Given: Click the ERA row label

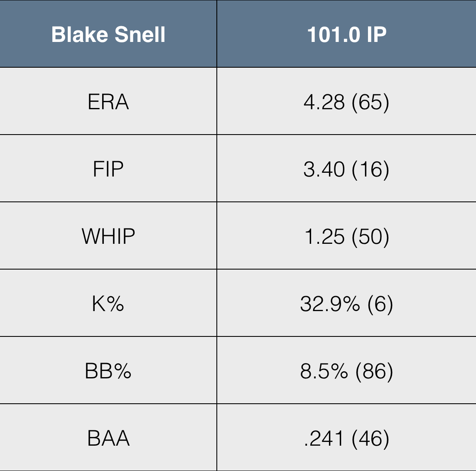Looking at the screenshot, I should pyautogui.click(x=108, y=102).
